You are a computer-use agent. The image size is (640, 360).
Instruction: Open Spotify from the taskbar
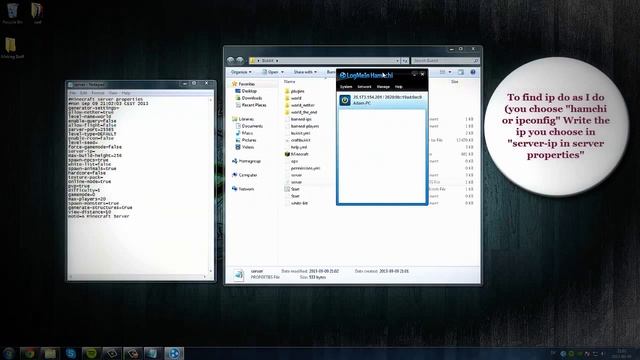[x=91, y=353]
